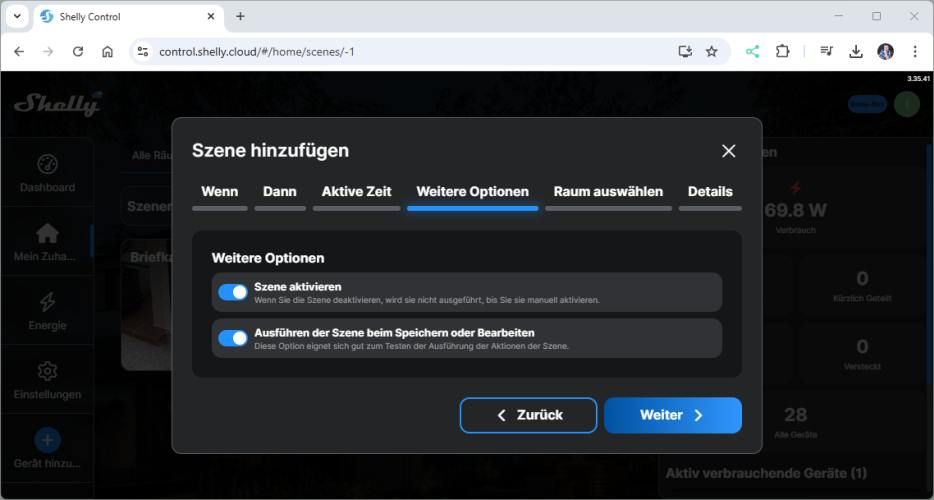The height and width of the screenshot is (500, 934).
Task: Switch to the Wenn tab
Action: point(219,192)
